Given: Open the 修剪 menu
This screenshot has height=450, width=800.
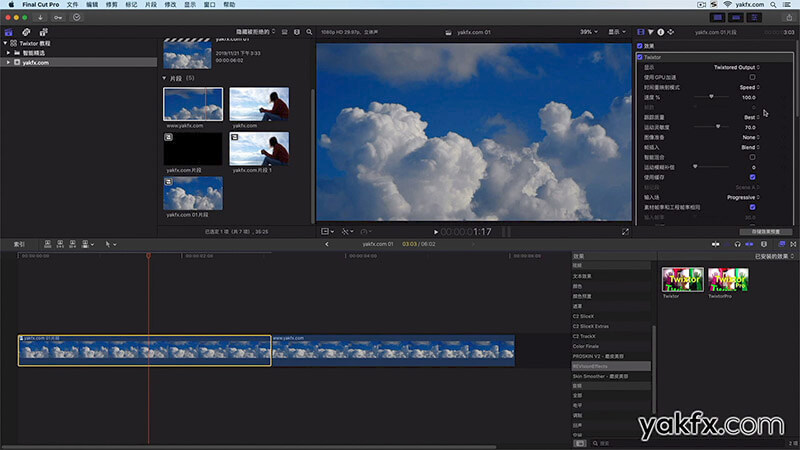Looking at the screenshot, I should pos(111,5).
